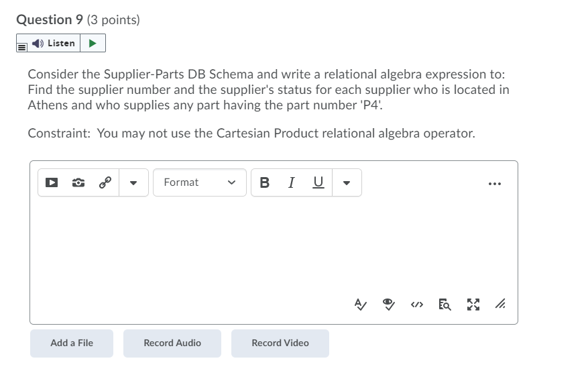Click the Add a File button

(72, 343)
